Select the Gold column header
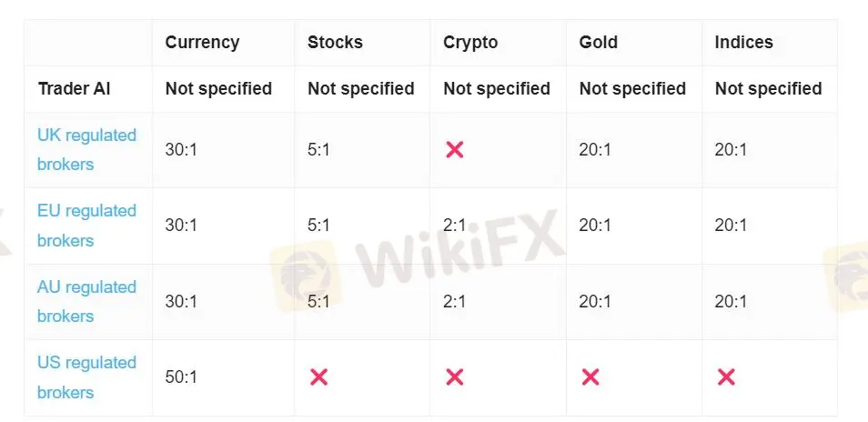 (599, 42)
